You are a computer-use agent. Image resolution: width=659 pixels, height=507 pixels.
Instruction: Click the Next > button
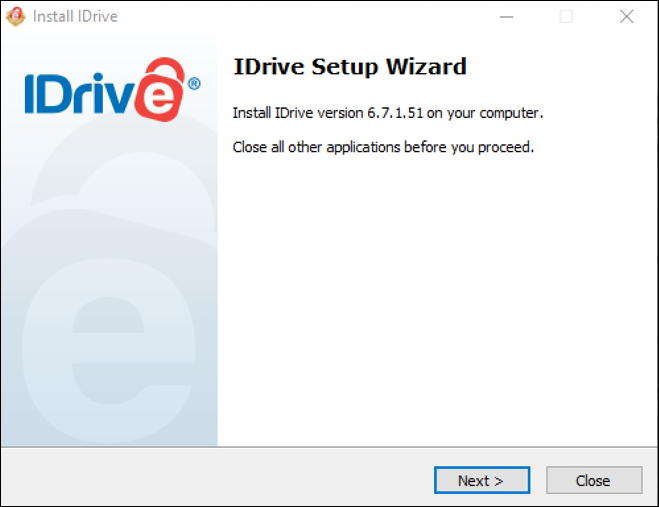(482, 480)
